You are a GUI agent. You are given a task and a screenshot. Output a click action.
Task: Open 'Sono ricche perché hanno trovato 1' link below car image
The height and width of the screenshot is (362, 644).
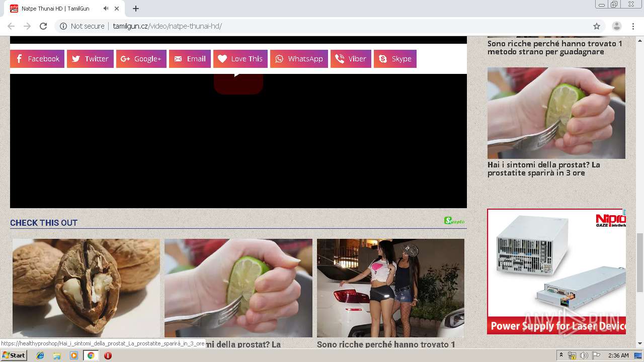tap(386, 344)
